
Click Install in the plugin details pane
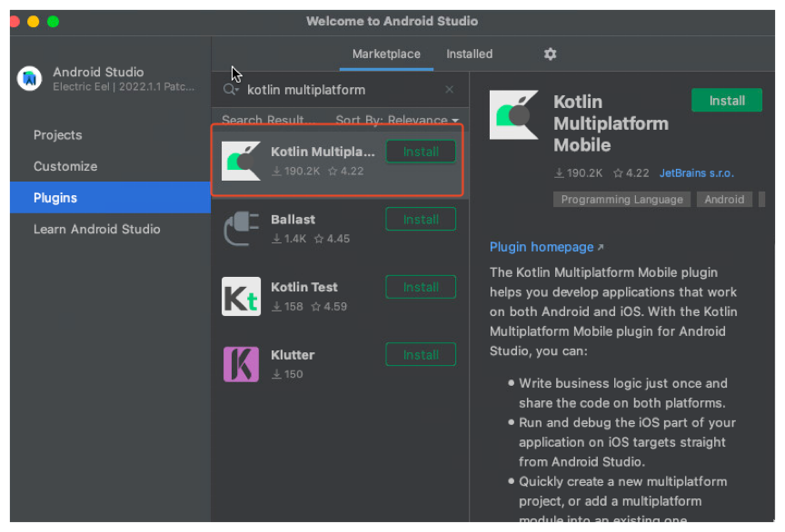727,100
